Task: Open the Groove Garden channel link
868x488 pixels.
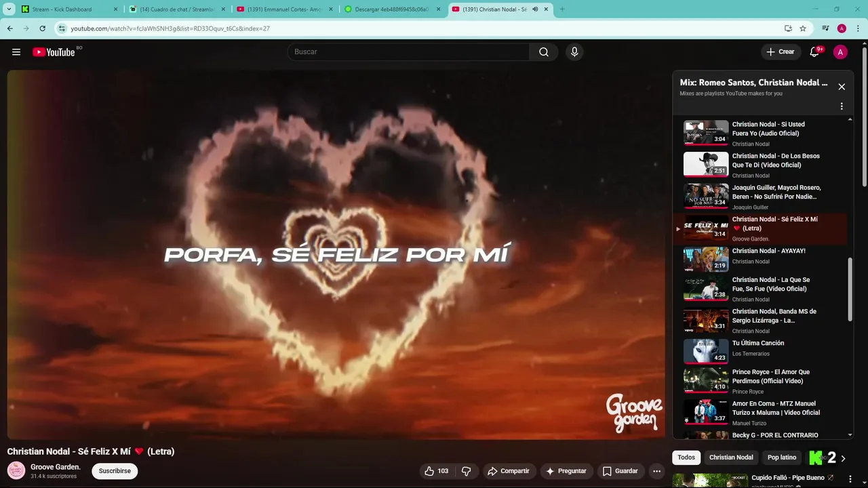Action: click(56, 467)
